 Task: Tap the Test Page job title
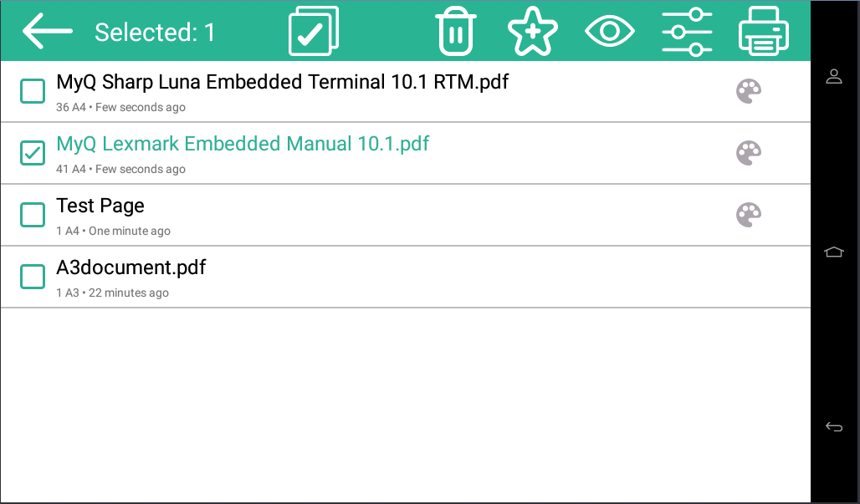click(100, 206)
